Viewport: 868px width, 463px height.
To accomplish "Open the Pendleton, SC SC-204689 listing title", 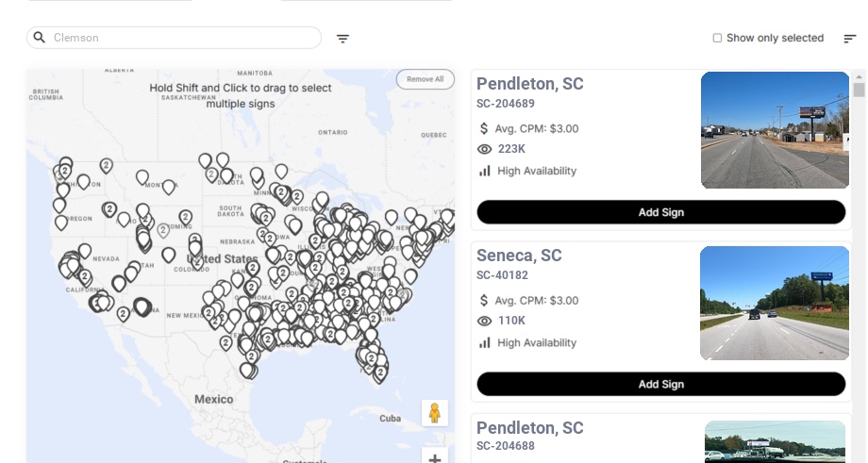I will tap(529, 84).
